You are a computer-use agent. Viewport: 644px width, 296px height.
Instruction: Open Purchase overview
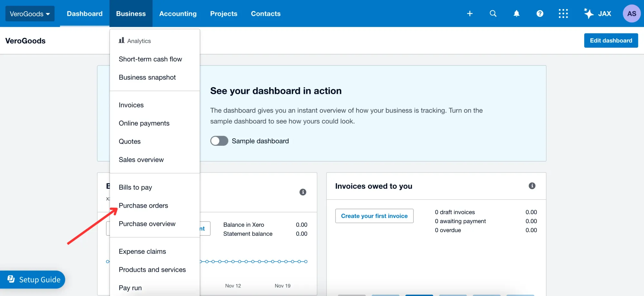click(x=155, y=224)
